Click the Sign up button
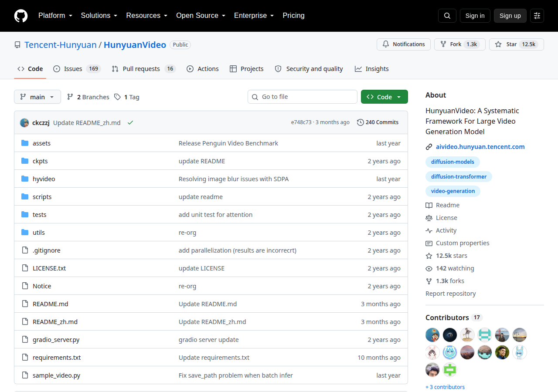This screenshot has height=392, width=558. tap(510, 16)
